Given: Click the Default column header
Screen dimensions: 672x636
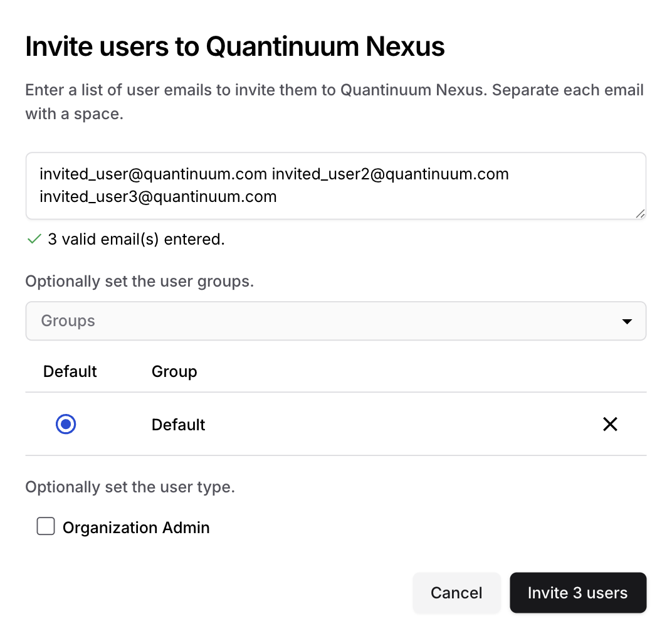Looking at the screenshot, I should (x=70, y=371).
